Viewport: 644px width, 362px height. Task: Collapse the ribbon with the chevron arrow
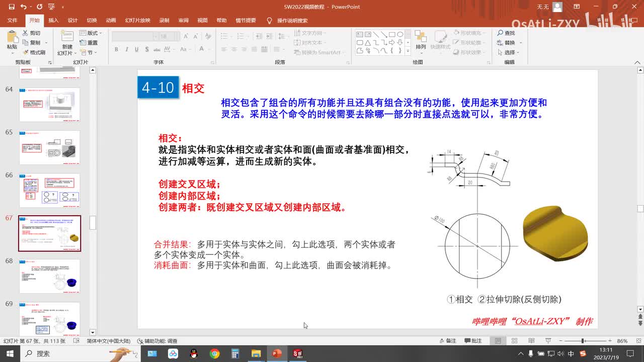637,62
